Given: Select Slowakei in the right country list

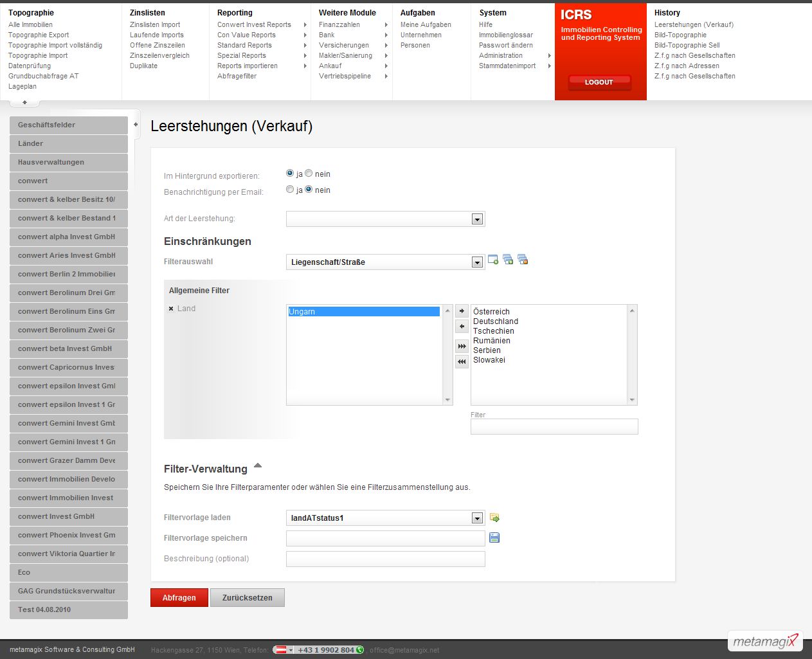Looking at the screenshot, I should [489, 360].
